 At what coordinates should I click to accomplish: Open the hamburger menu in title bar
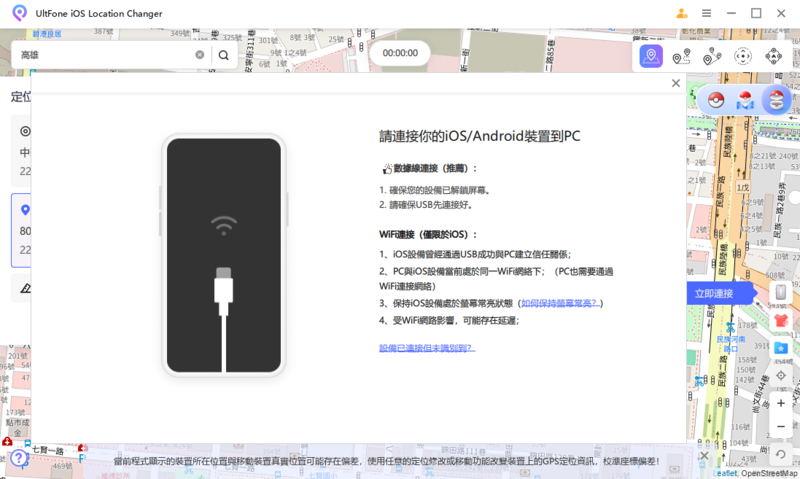[x=706, y=13]
